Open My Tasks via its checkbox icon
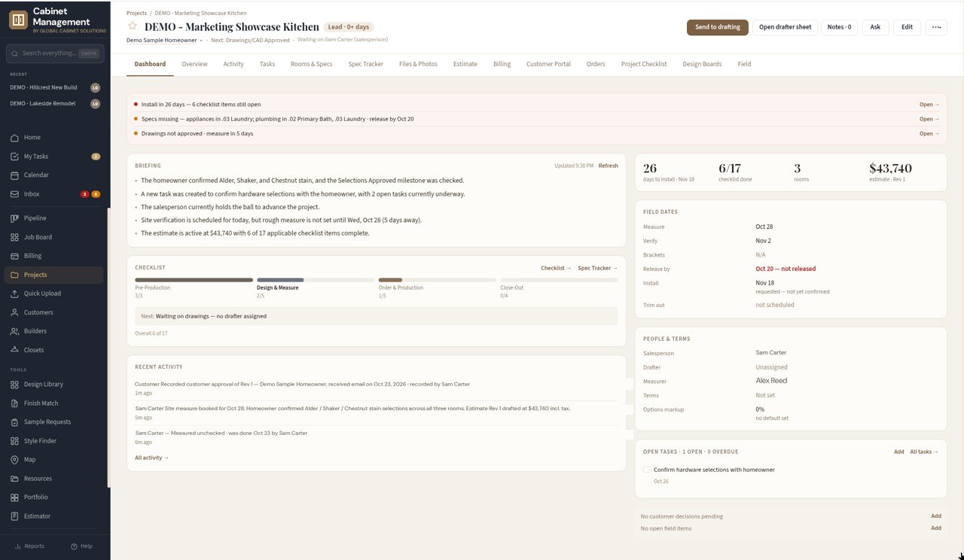The height and width of the screenshot is (560, 964). [x=15, y=157]
